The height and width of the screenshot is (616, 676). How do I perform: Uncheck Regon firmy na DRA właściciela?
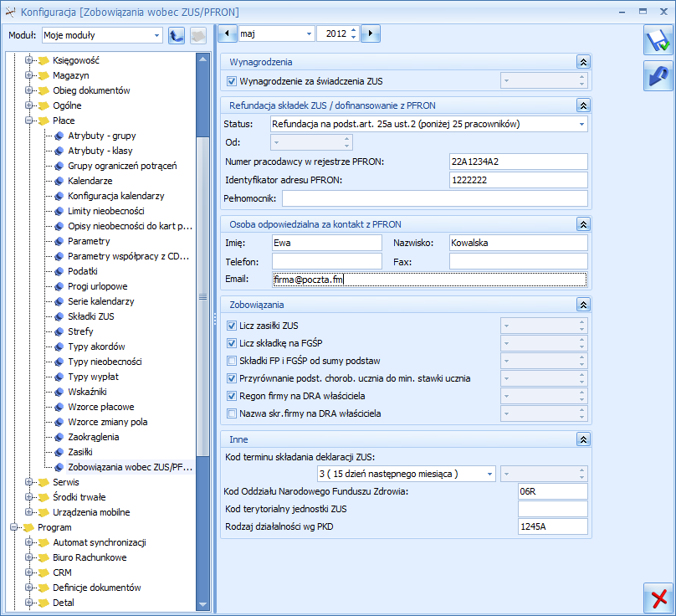[x=232, y=396]
